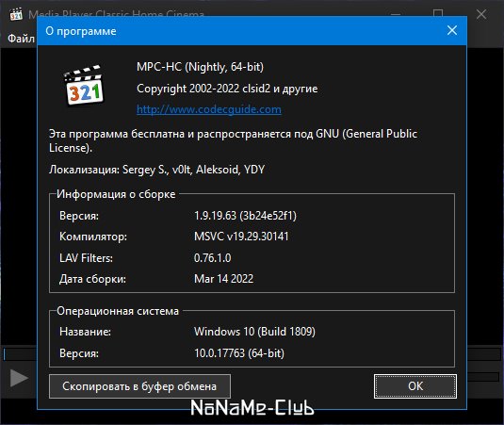Click the LAV Filters version 0.76.1.0
Viewport: 504px width, 425px height.
(x=213, y=258)
